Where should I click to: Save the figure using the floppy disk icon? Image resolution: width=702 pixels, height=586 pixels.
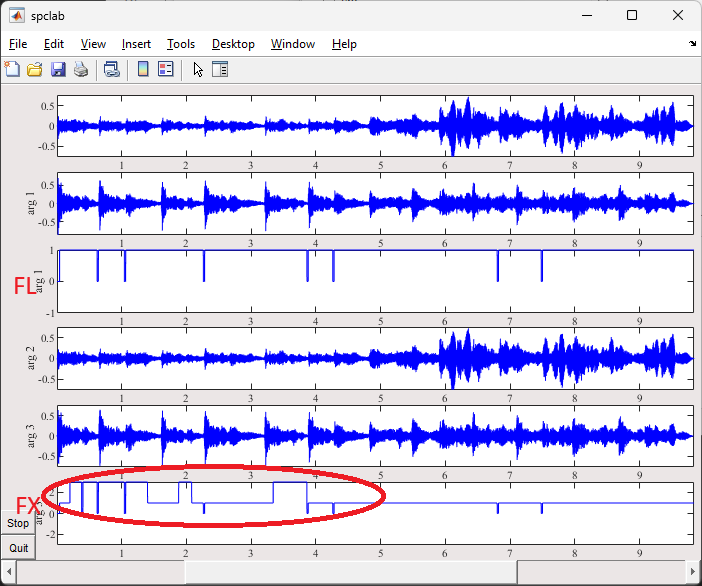pyautogui.click(x=58, y=69)
